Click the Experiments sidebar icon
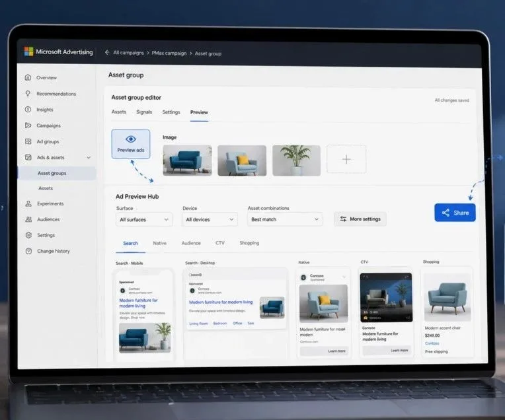This screenshot has width=505, height=420. pyautogui.click(x=28, y=203)
